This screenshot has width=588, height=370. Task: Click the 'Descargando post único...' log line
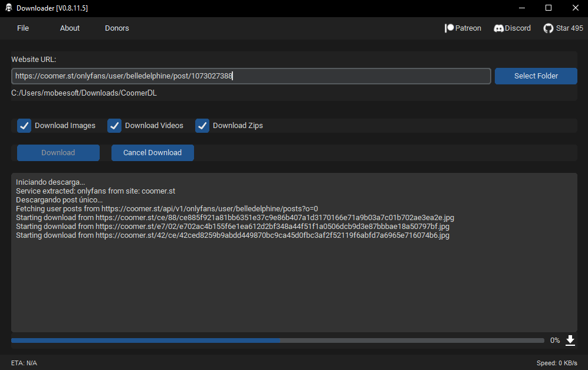pyautogui.click(x=59, y=200)
